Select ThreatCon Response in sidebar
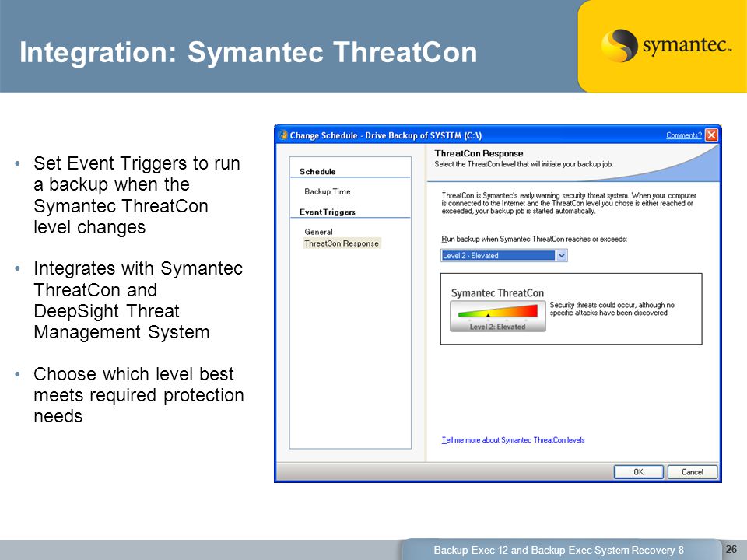Viewport: 747px width, 560px height. (342, 243)
